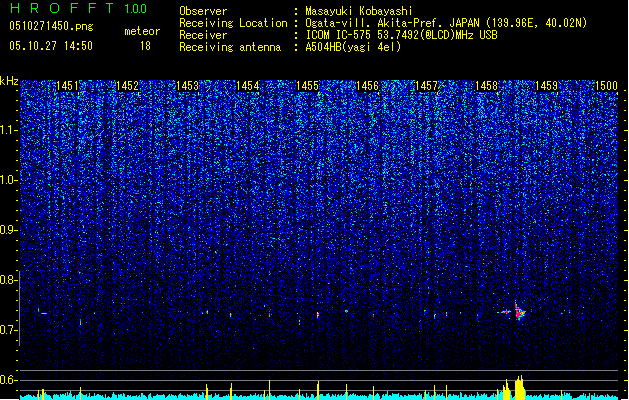Screen dimensions: 629x400
Task: Click the 1.1 kHz axis label
Action: click(x=9, y=130)
